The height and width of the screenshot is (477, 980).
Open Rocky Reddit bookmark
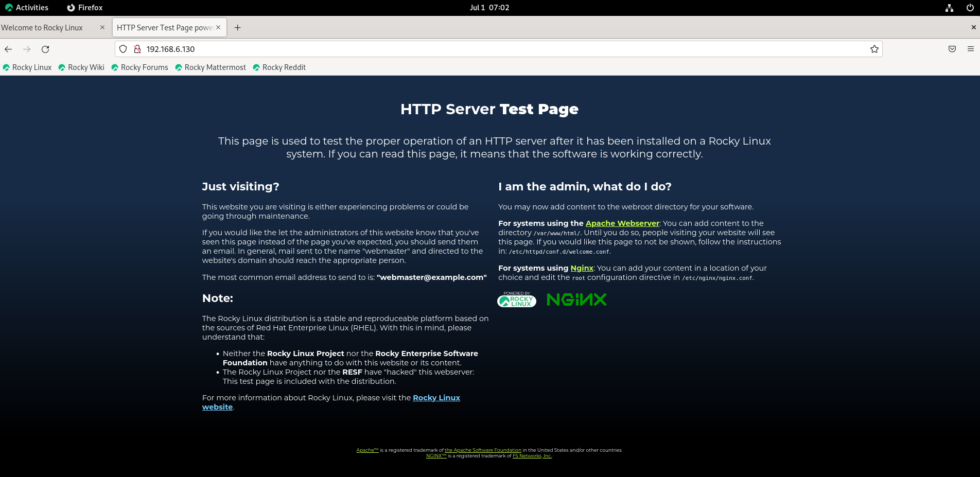(x=279, y=67)
